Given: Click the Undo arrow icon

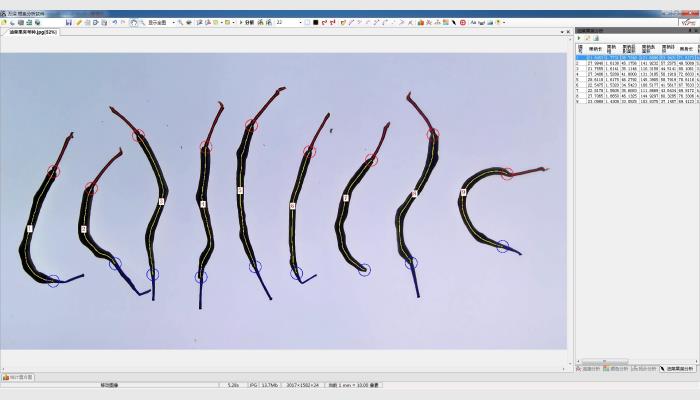Looking at the screenshot, I should (x=113, y=22).
